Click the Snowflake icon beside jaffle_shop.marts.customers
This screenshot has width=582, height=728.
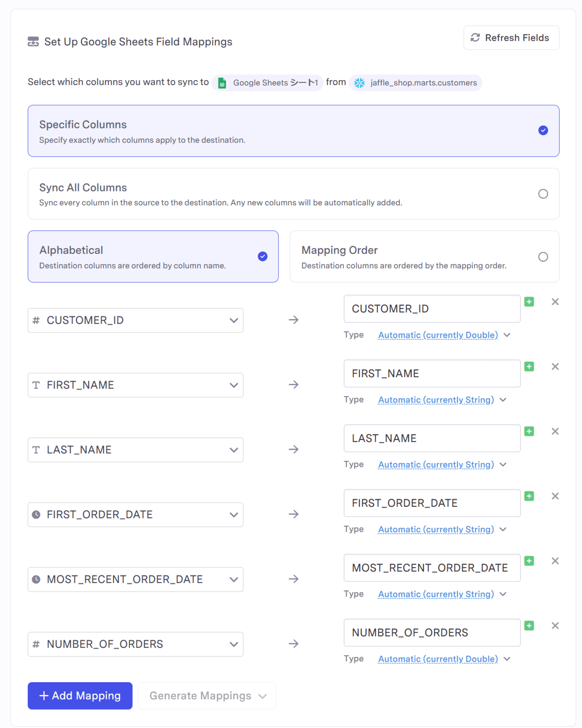click(359, 83)
